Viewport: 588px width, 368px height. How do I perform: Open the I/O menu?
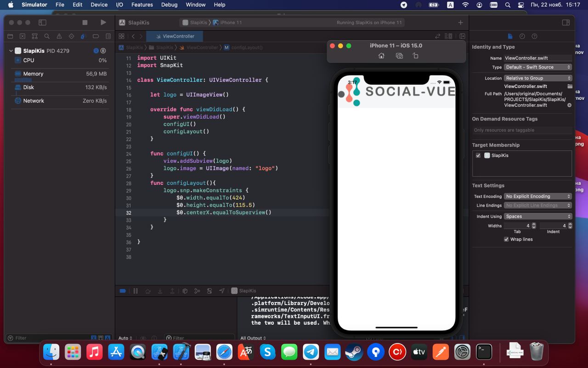119,5
